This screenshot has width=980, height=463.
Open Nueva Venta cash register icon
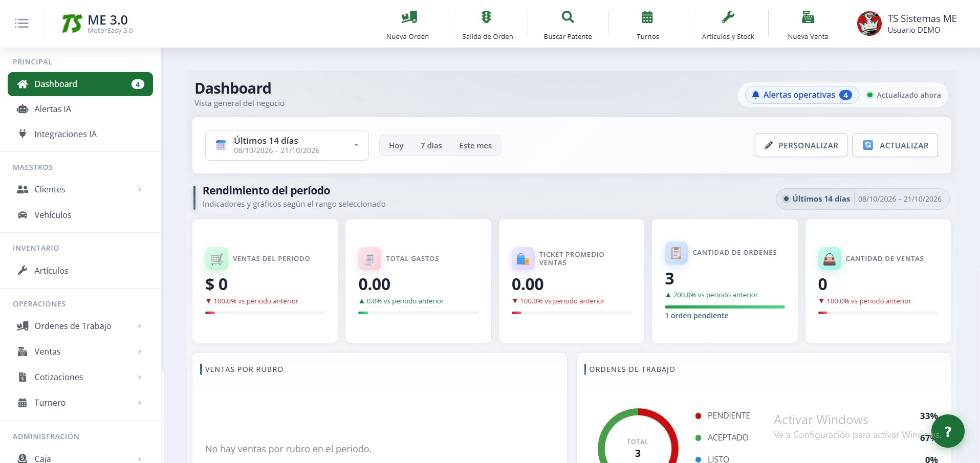tap(808, 17)
